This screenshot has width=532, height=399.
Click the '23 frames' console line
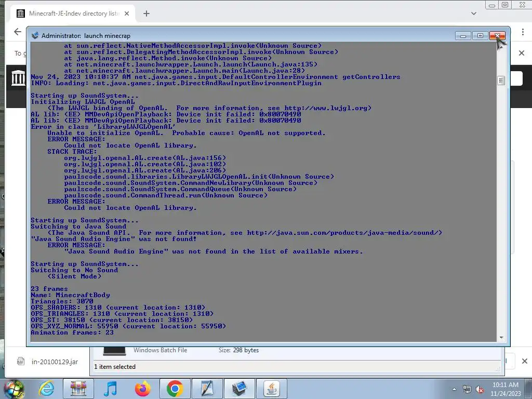pyautogui.click(x=49, y=289)
